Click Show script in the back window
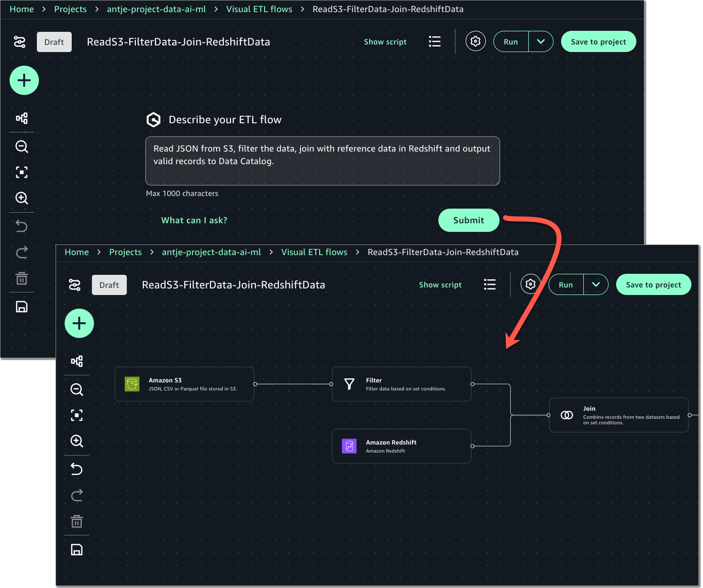 click(x=385, y=42)
